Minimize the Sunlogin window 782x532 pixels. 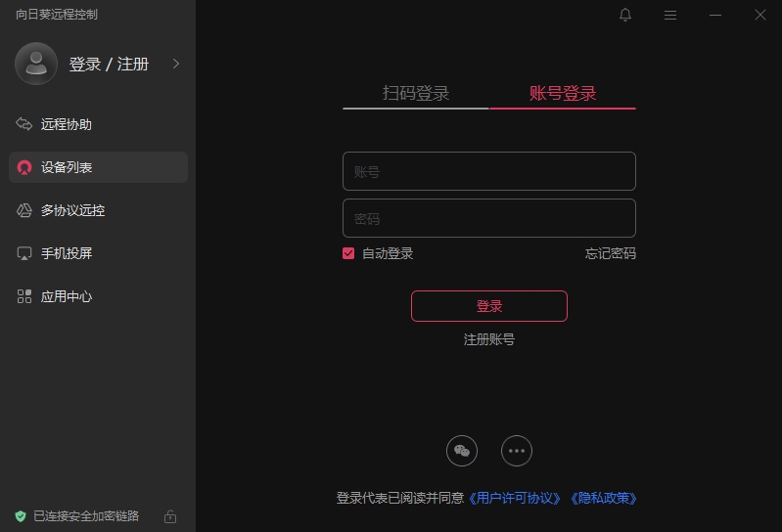click(x=715, y=16)
